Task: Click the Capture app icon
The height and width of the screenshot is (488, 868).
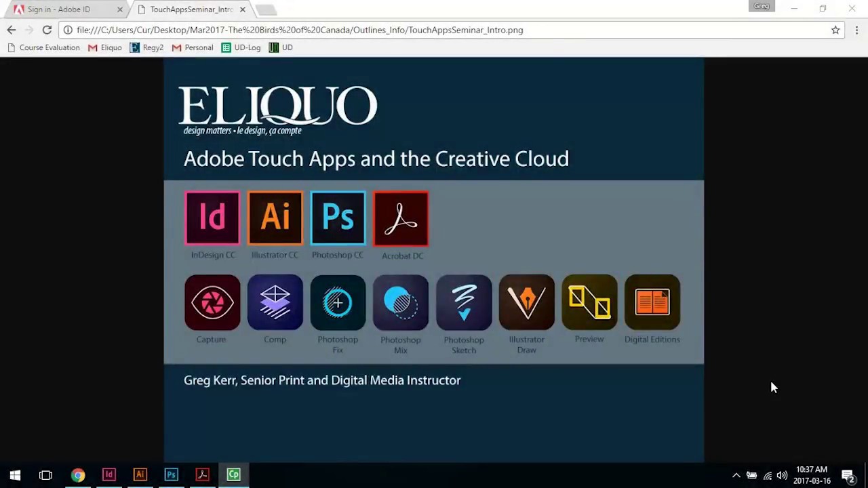Action: tap(212, 302)
